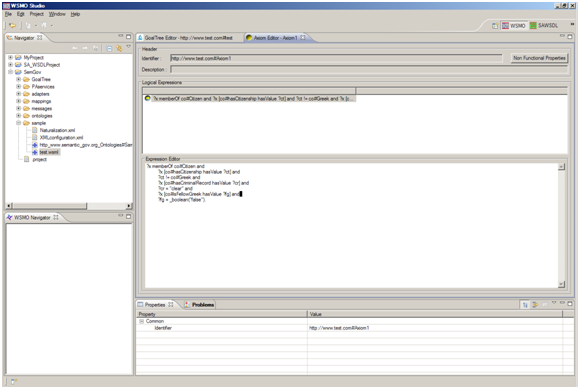
Task: Click the Navigator scrollbar right arrow
Action: (129, 206)
